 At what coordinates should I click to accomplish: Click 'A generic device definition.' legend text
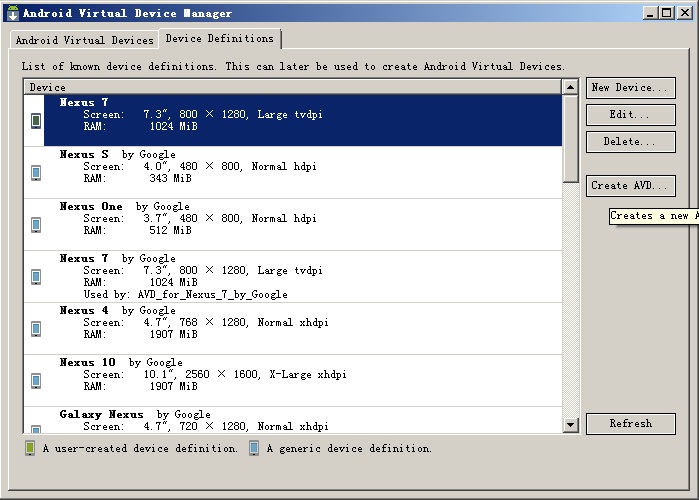(349, 448)
